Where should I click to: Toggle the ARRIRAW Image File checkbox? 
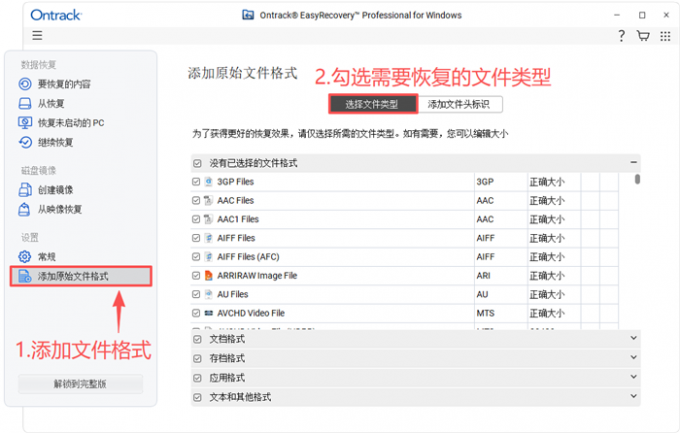tap(196, 275)
